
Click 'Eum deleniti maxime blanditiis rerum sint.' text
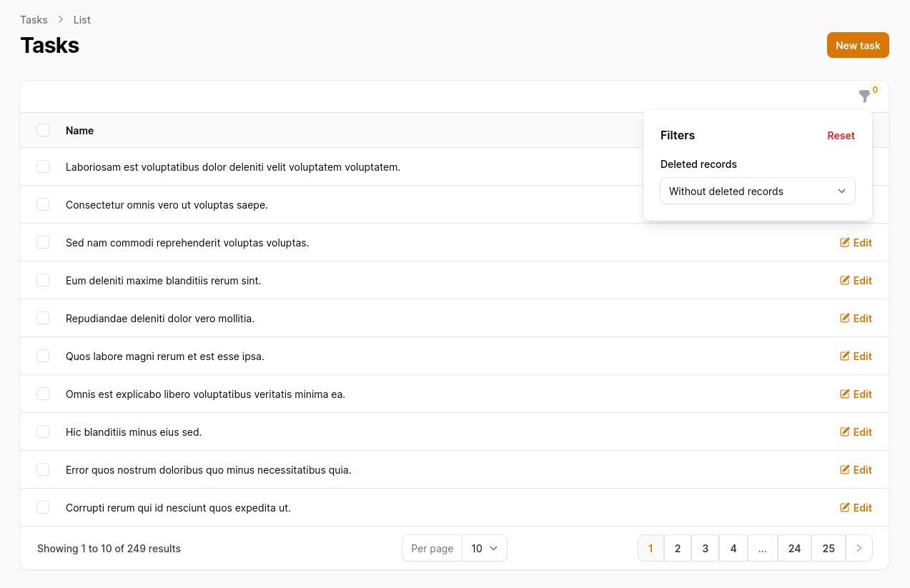[164, 281]
